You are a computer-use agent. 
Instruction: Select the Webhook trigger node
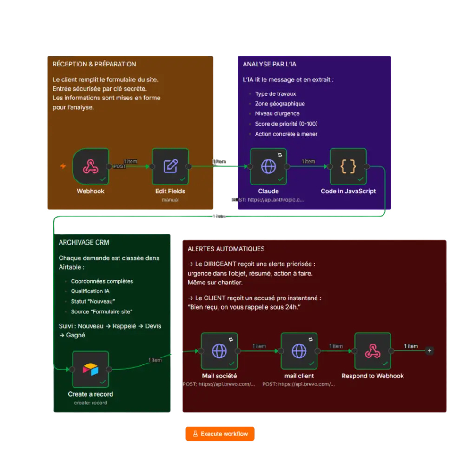click(x=91, y=166)
